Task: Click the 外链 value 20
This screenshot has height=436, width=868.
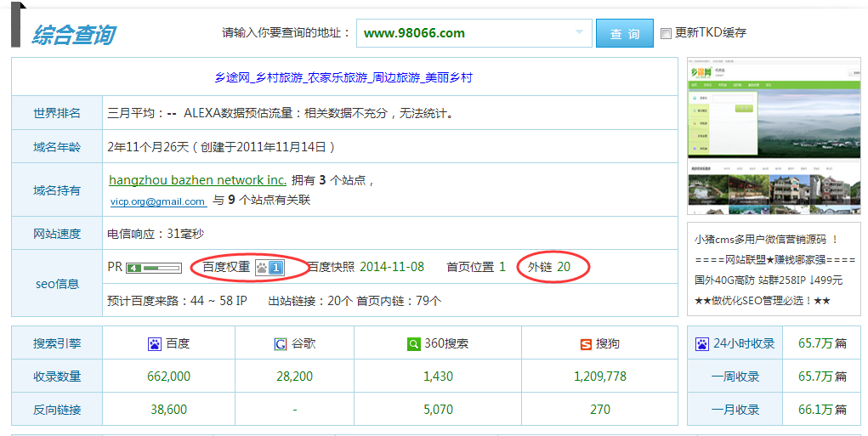Action: 564,267
